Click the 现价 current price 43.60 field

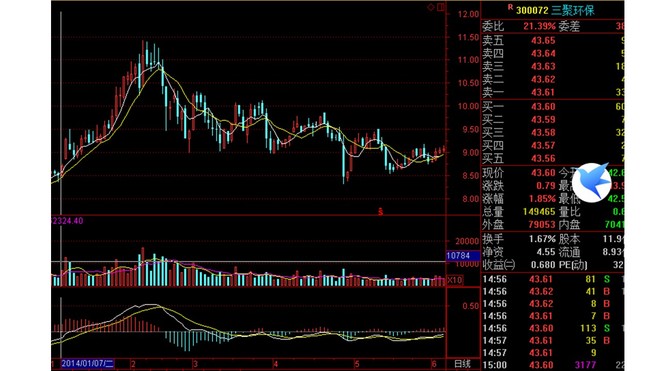point(519,173)
